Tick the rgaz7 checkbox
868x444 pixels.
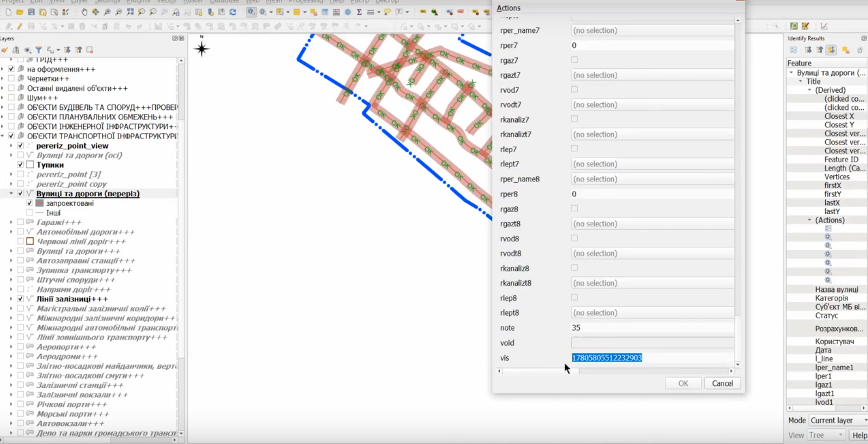575,60
